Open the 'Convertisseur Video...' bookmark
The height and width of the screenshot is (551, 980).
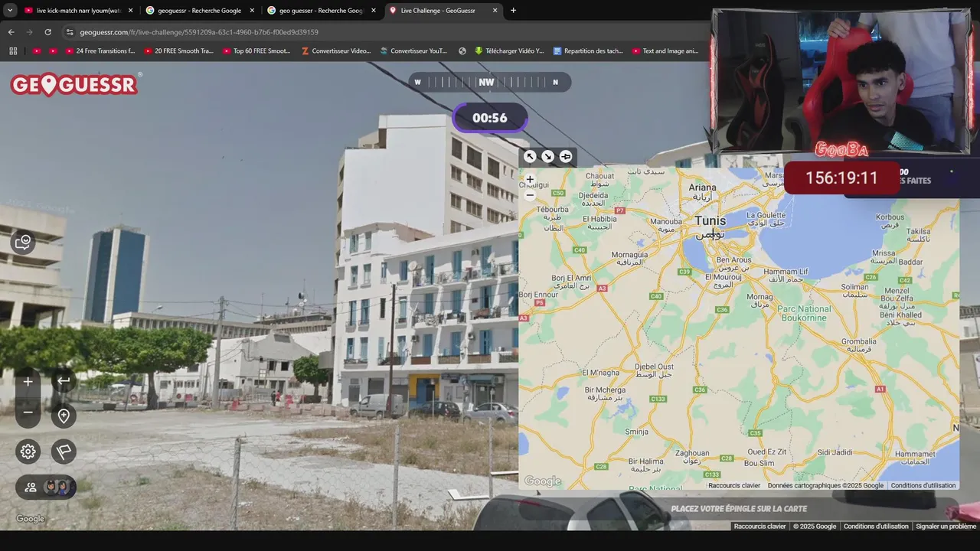click(335, 51)
